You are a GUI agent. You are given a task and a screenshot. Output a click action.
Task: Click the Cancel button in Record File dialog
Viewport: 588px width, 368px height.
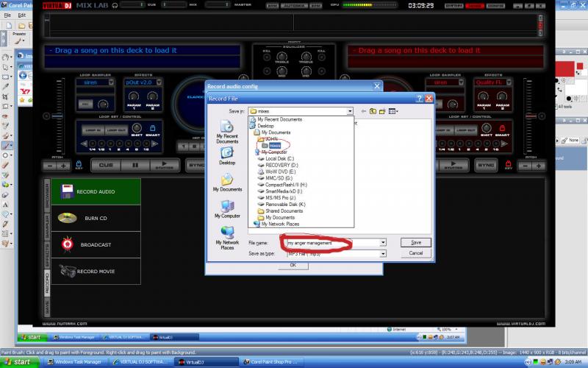pos(416,253)
